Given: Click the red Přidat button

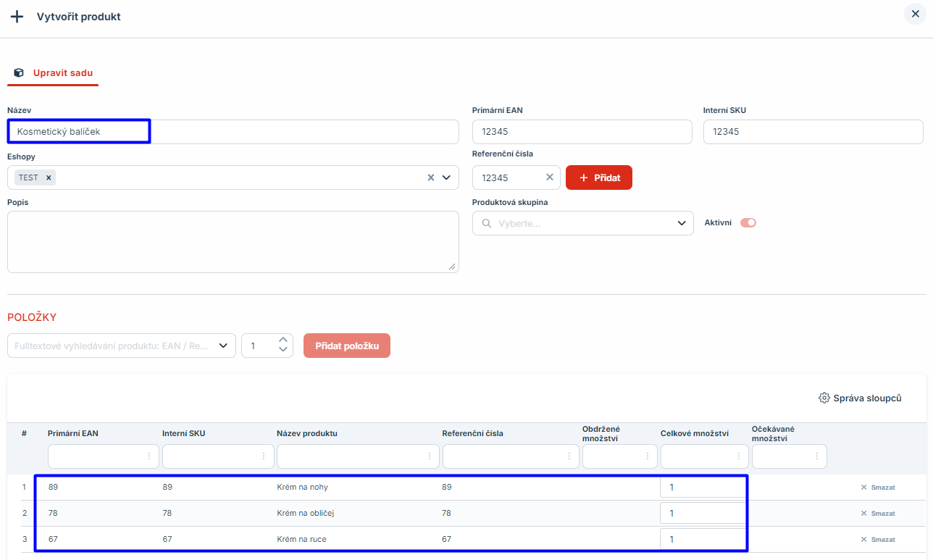Looking at the screenshot, I should pyautogui.click(x=598, y=177).
